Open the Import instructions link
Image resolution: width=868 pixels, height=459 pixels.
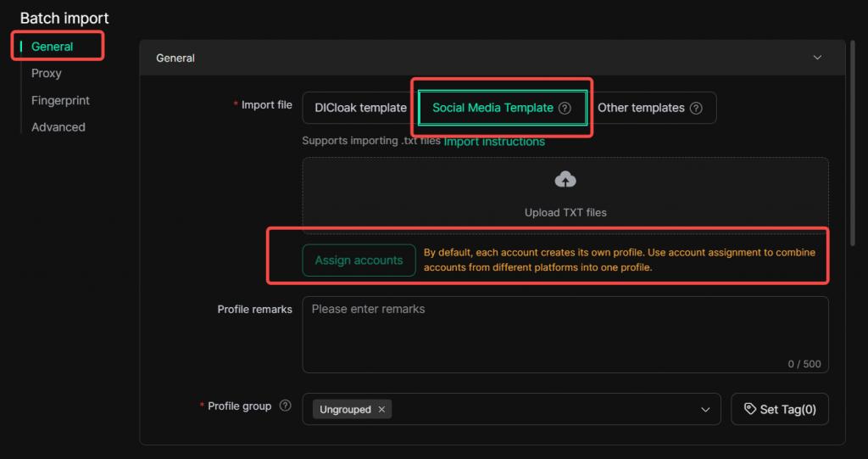pos(494,142)
